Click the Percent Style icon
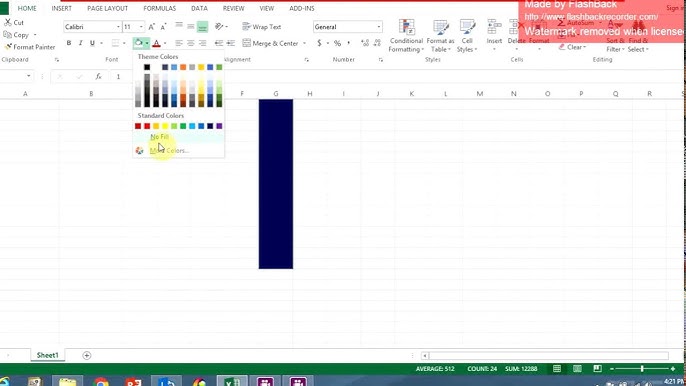Image resolution: width=686 pixels, height=386 pixels. pyautogui.click(x=337, y=43)
